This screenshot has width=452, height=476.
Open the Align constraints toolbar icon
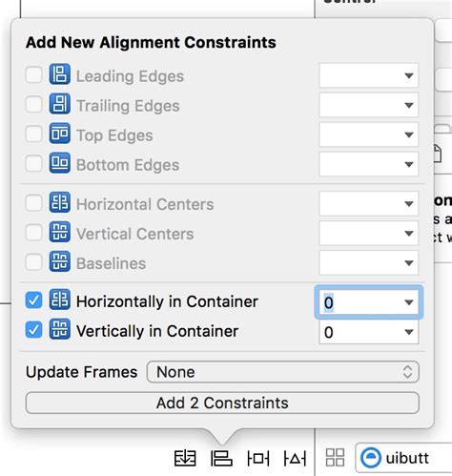point(221,458)
